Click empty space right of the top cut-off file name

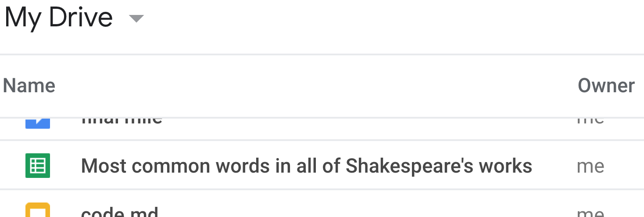point(351,123)
